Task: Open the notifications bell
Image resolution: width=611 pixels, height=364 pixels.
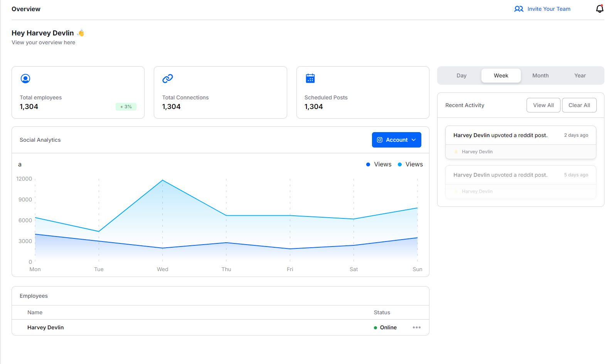Action: 599,9
